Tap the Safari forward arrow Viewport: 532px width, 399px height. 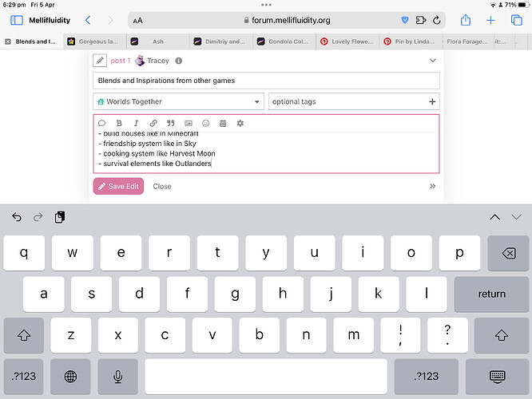(x=110, y=20)
